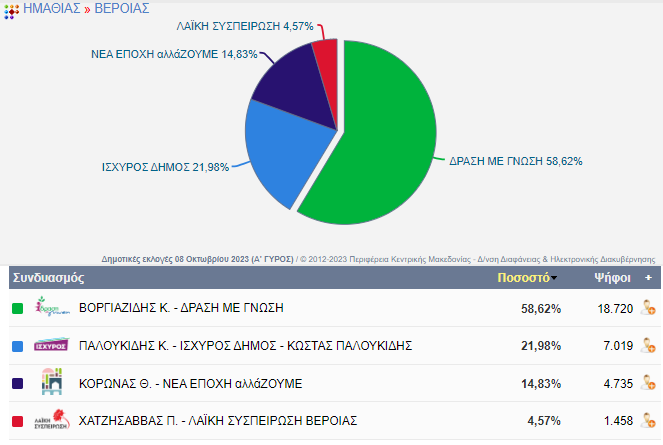Open the ΒΕΡΟΙΑΣ breadcrumb link
This screenshot has height=445, width=663.
click(x=122, y=9)
